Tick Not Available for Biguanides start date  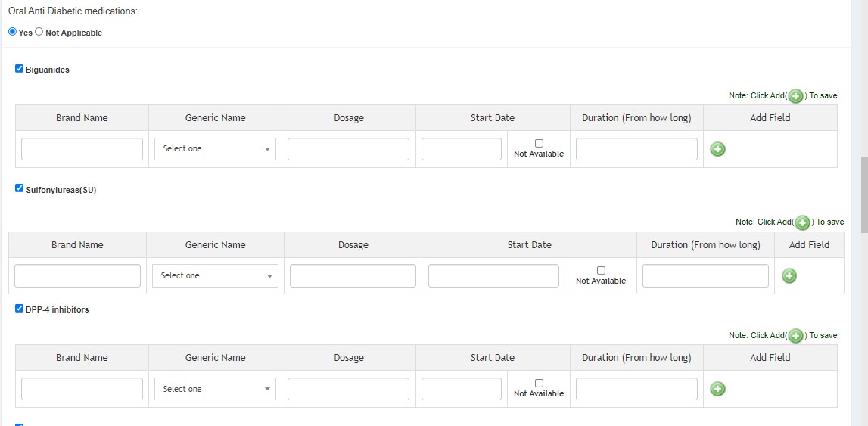coord(539,143)
